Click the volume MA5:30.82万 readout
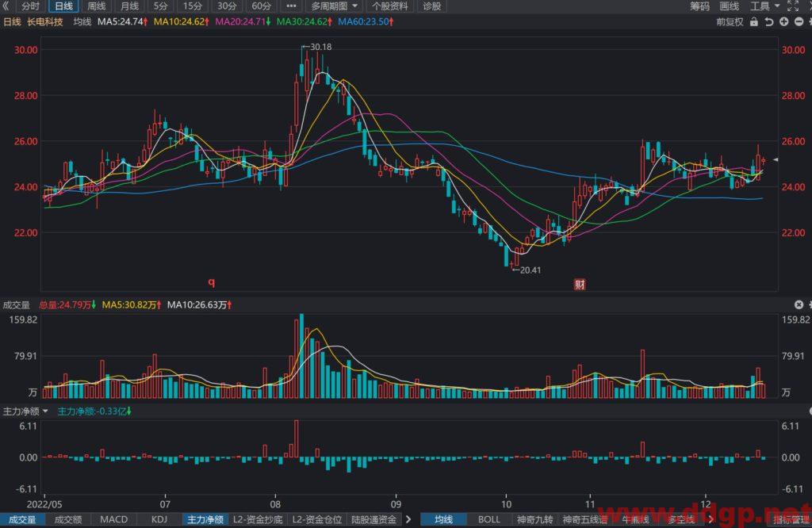812x528 pixels. (x=132, y=305)
